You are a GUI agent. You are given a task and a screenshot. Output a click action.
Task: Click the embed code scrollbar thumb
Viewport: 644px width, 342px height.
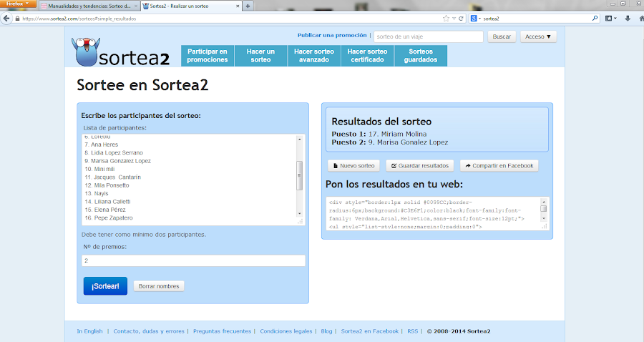click(x=543, y=209)
